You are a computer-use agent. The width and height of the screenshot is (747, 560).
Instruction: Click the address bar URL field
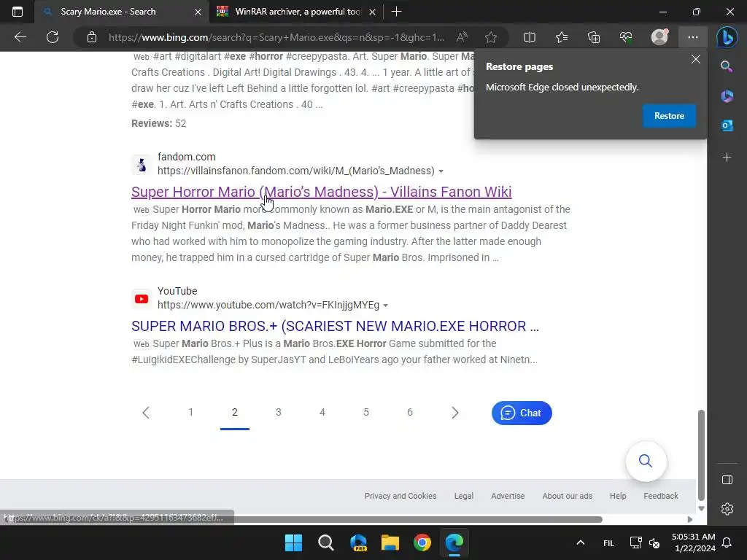point(276,37)
